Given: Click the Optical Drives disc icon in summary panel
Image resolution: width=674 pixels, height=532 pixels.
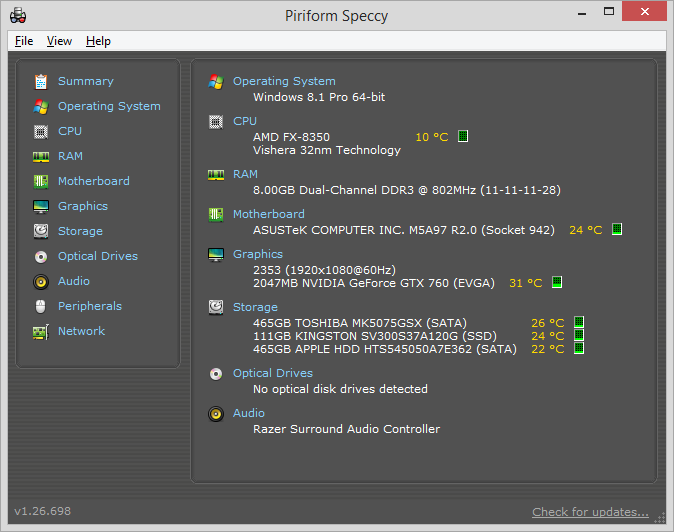Looking at the screenshot, I should (216, 373).
